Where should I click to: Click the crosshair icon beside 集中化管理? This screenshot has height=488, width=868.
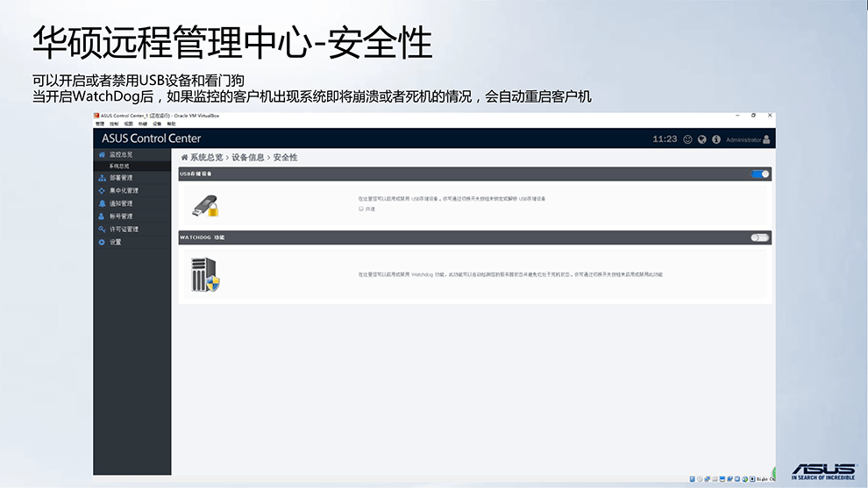102,190
